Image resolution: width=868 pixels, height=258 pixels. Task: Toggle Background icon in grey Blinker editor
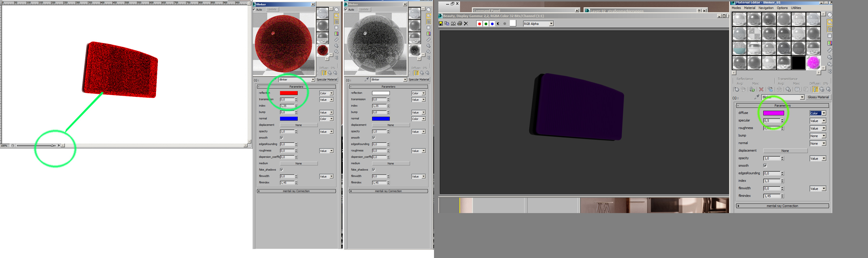click(429, 22)
